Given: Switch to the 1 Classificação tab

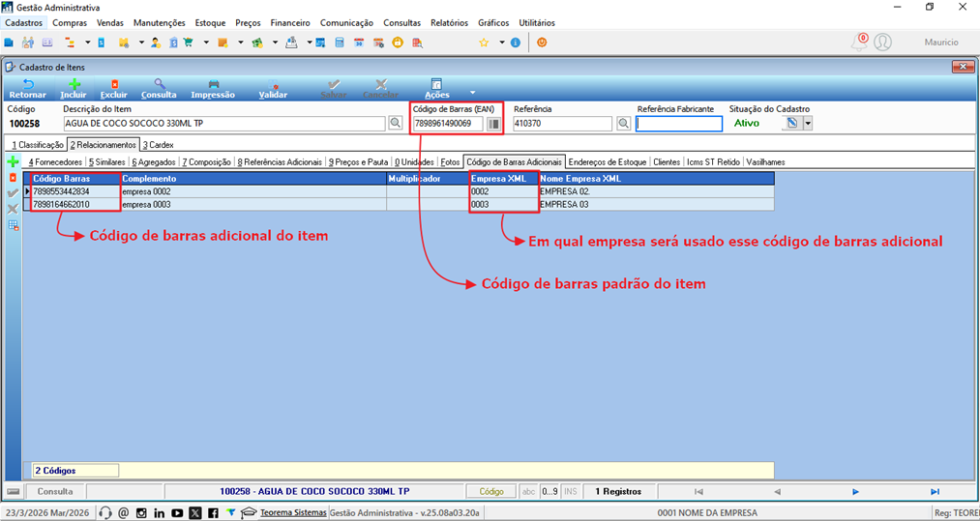Looking at the screenshot, I should pyautogui.click(x=38, y=144).
